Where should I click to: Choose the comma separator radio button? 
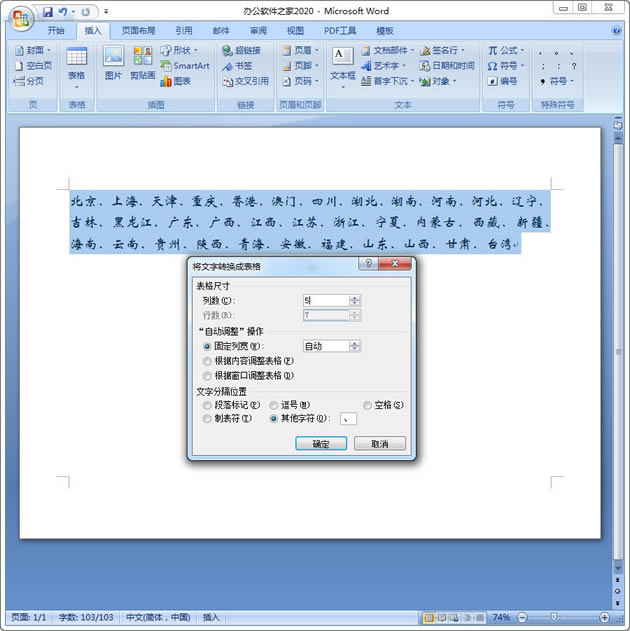[x=274, y=405]
